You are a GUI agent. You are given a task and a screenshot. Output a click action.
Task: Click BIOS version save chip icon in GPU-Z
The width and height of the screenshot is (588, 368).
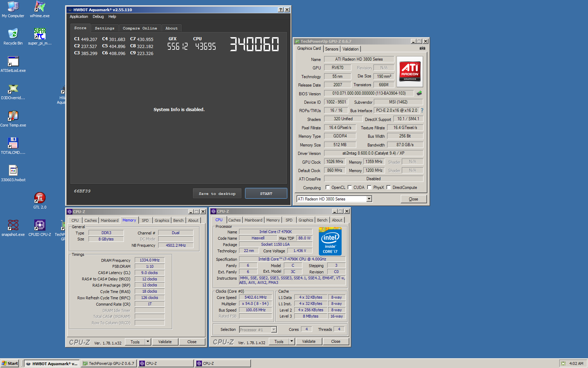coord(419,93)
